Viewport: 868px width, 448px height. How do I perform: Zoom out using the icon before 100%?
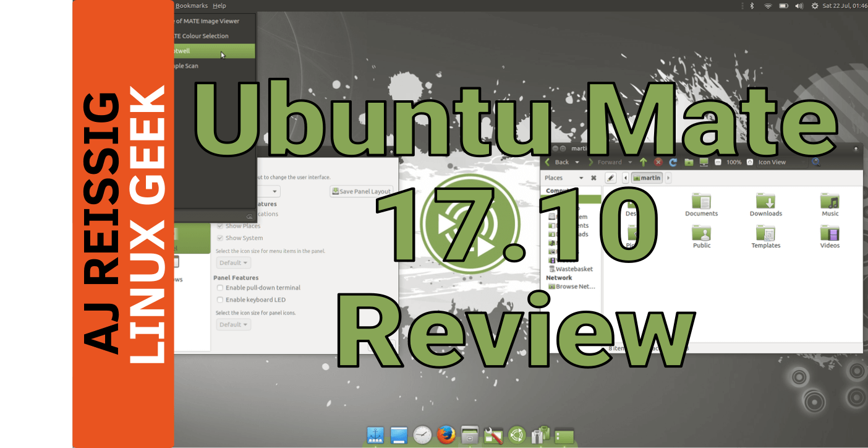coord(718,162)
